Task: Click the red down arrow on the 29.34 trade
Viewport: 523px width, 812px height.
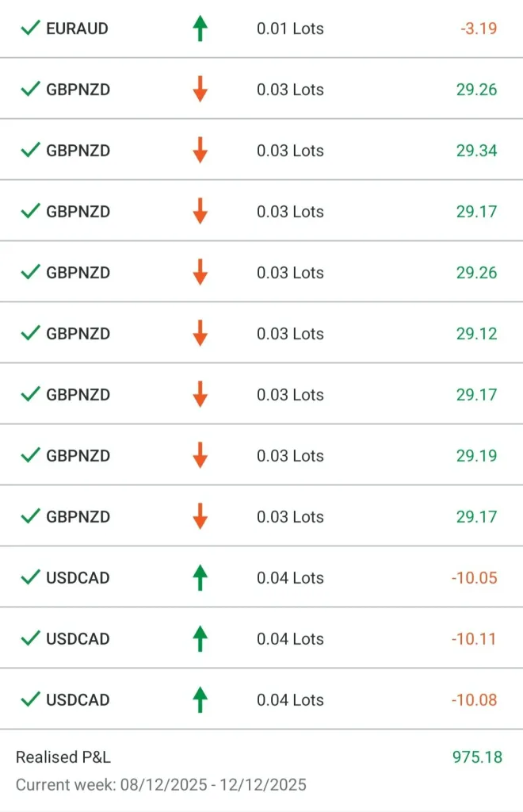Action: (x=200, y=151)
